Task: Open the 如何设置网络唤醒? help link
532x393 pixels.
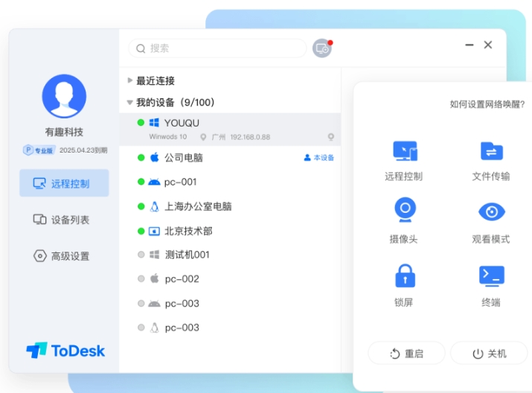Action: pos(487,104)
